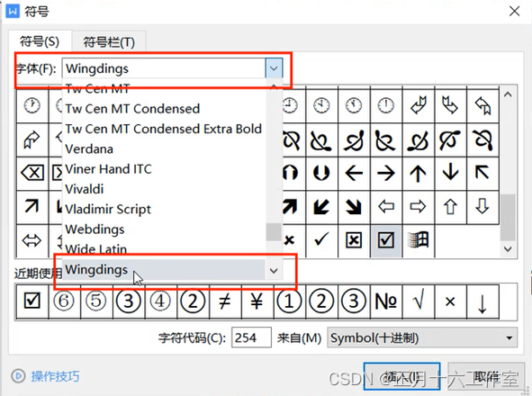Insert the recently used boxed check mark

click(x=32, y=301)
